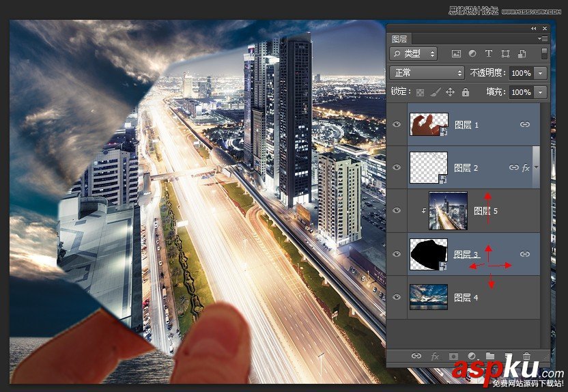The width and height of the screenshot is (568, 392).
Task: Create a new layer group folder
Action: click(490, 356)
